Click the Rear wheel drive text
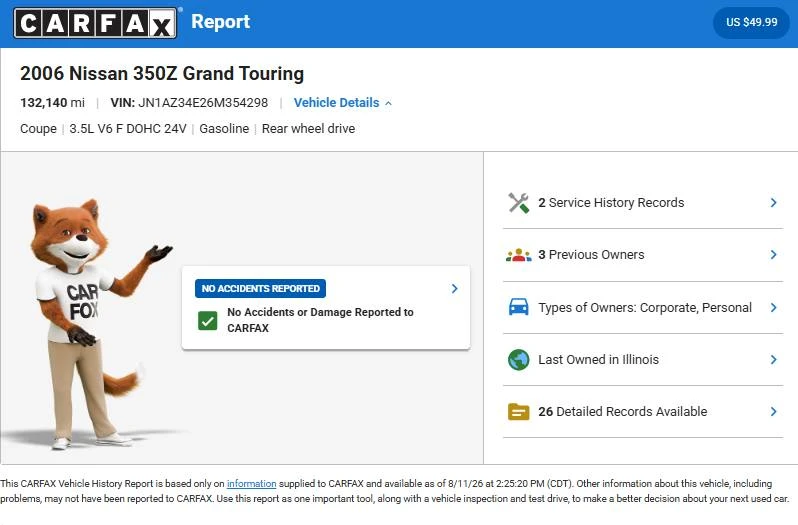 pos(308,129)
